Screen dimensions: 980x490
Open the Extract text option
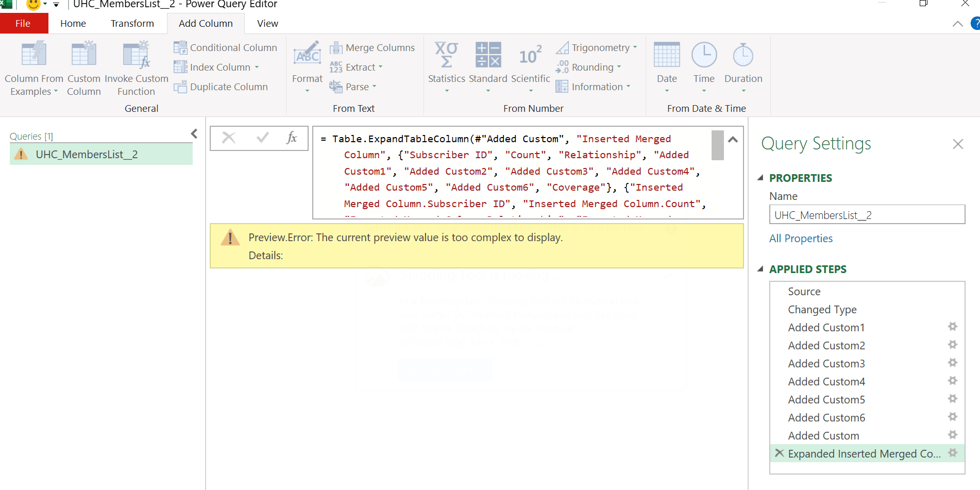(x=356, y=67)
